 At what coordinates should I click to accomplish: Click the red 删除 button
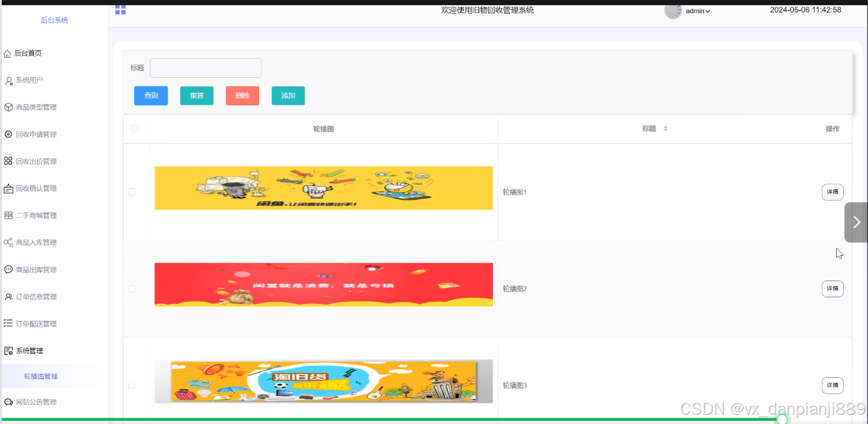[x=242, y=96]
